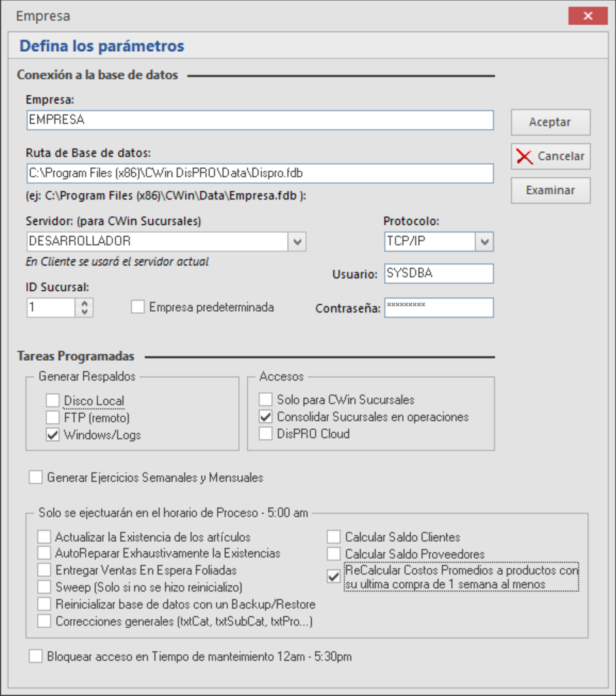This screenshot has height=696, width=616.
Task: Check Bloquear acceso en Tiempo de mantenimiento
Action: click(x=35, y=657)
